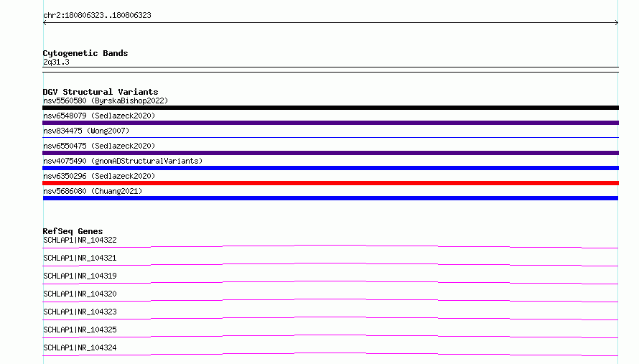Select transcript SCHLAP1|NR_104319
Image resolution: width=639 pixels, height=364 pixels.
coord(80,276)
